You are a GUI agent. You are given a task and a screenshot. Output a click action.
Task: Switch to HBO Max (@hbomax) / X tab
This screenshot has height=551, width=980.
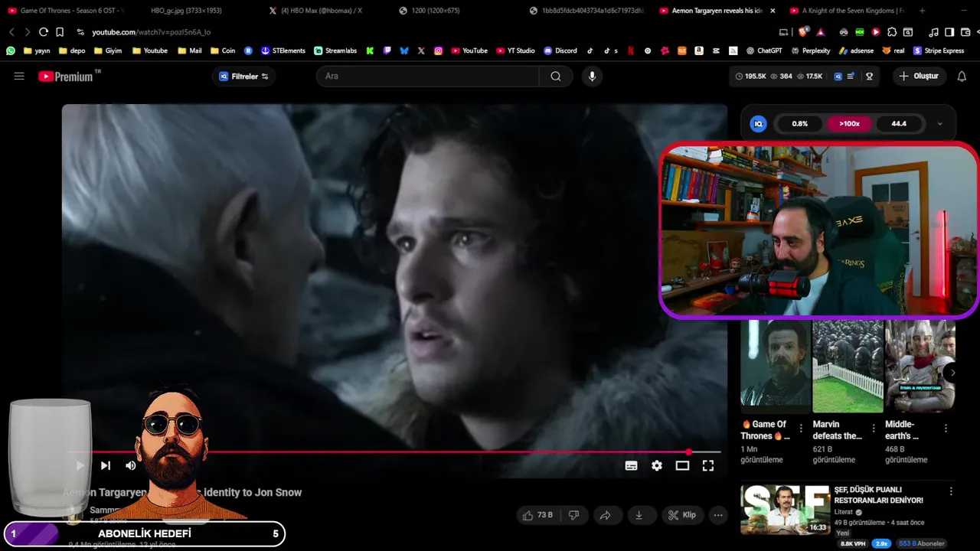(x=315, y=11)
